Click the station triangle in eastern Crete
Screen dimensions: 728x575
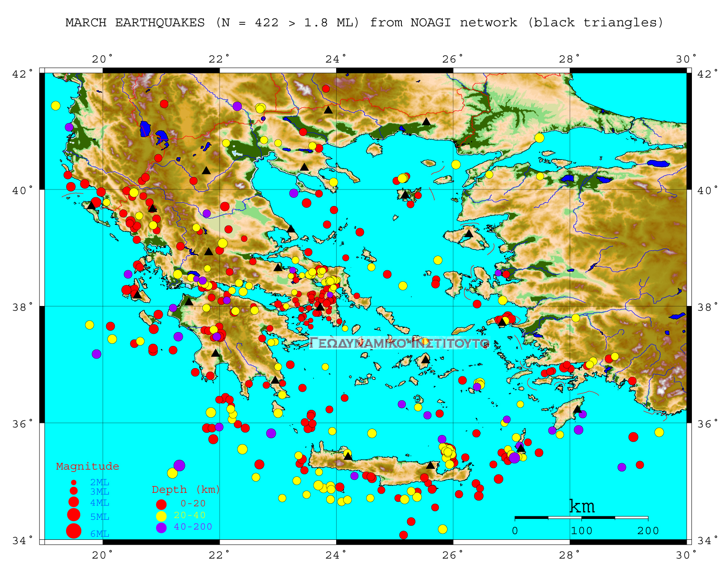click(431, 465)
